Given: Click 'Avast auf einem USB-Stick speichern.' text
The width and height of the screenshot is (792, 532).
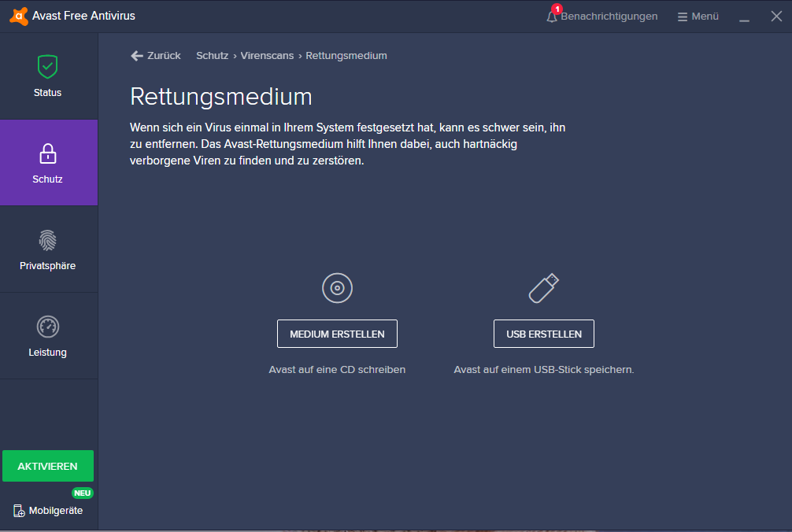Looking at the screenshot, I should click(x=543, y=369).
